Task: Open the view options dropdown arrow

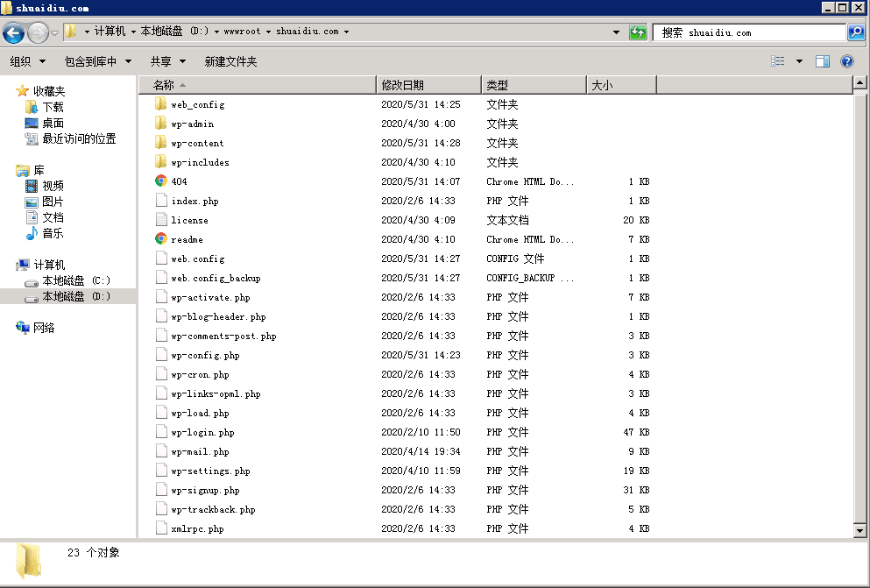Action: 799,61
